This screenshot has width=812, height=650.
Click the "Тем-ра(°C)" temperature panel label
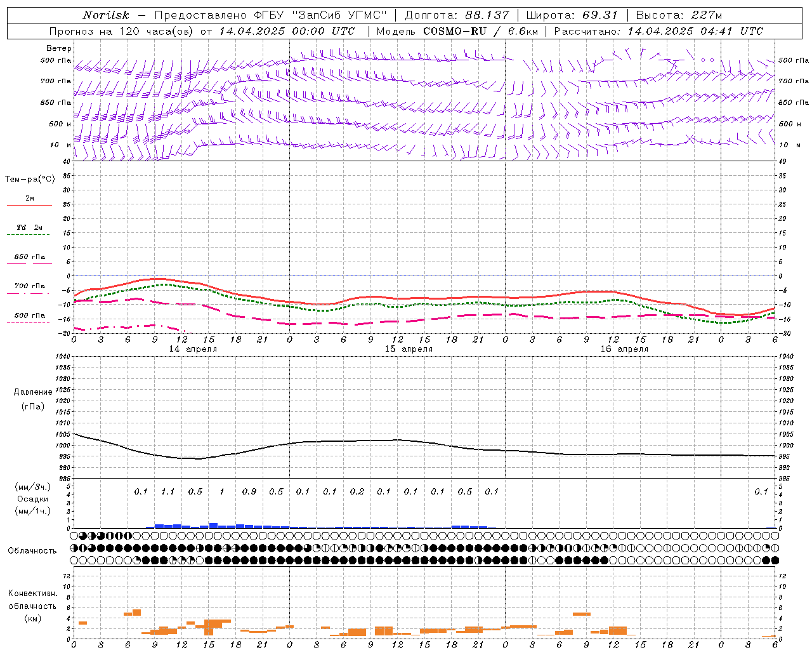point(30,179)
